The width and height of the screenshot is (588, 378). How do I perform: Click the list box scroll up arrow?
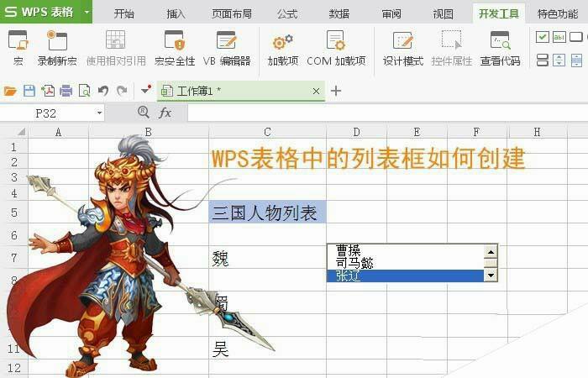(491, 251)
